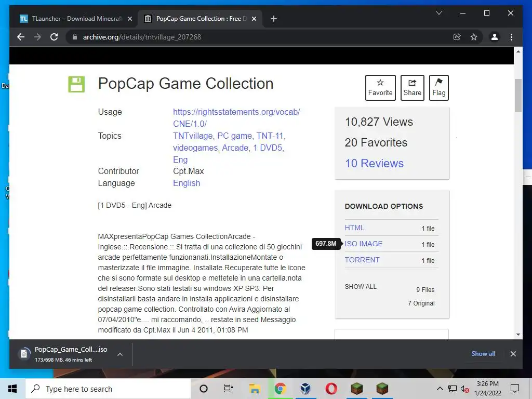Click the Type here to search box
The width and height of the screenshot is (532, 399).
pos(108,389)
